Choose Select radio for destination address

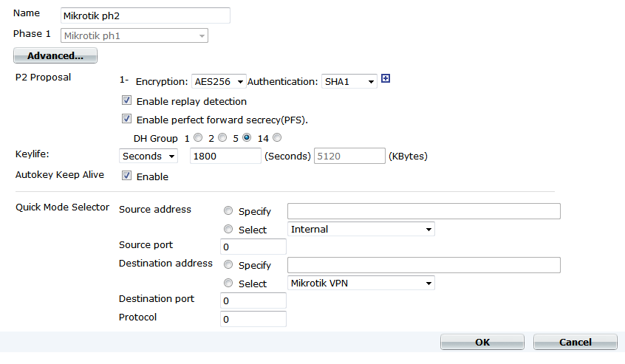[x=228, y=283]
